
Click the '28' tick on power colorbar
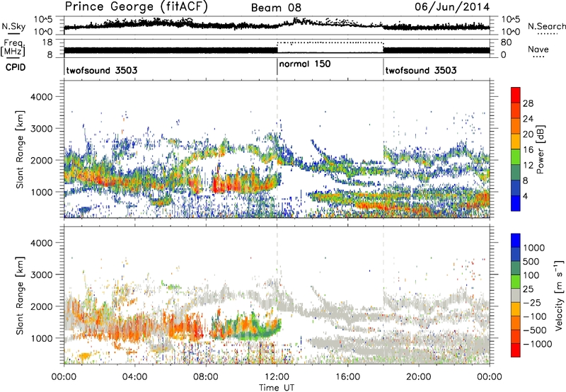[528, 103]
